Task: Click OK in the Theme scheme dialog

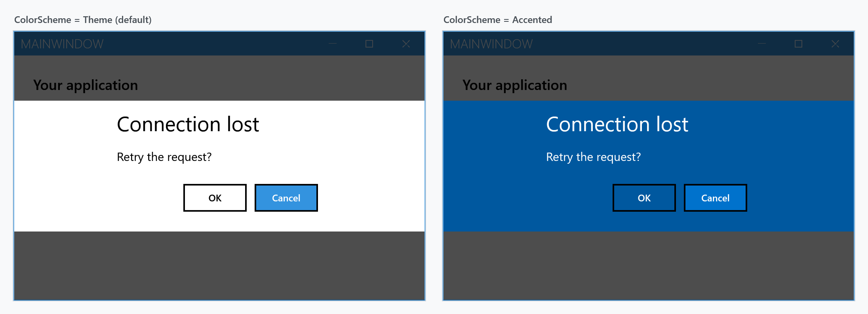Action: pyautogui.click(x=215, y=198)
